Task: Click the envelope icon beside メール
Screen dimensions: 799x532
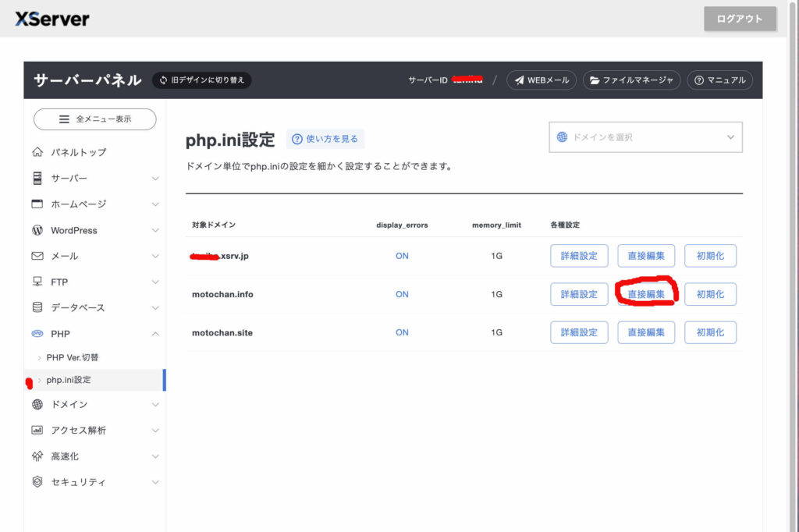Action: click(x=37, y=256)
